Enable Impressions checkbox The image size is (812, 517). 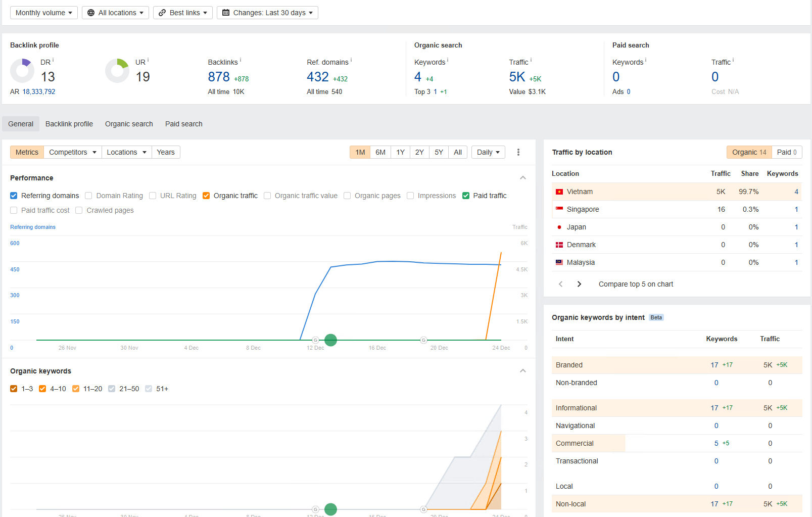410,196
